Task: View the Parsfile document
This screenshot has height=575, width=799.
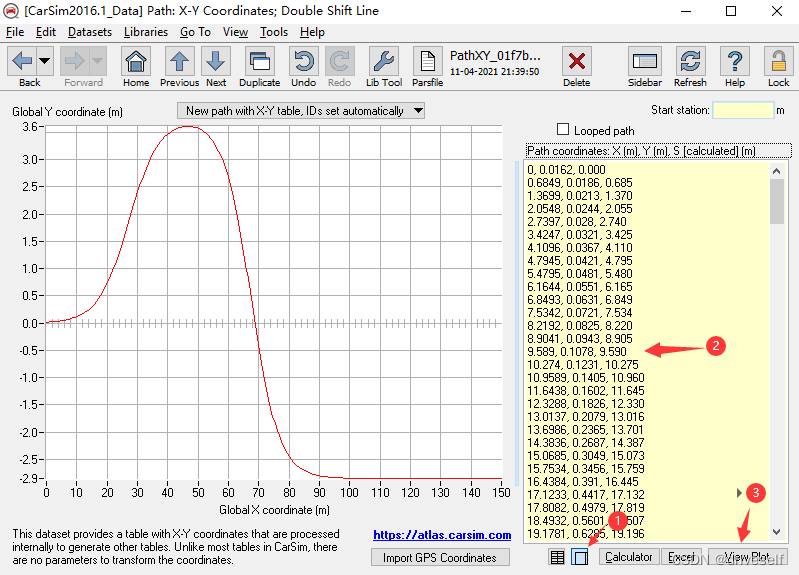Action: pos(428,61)
